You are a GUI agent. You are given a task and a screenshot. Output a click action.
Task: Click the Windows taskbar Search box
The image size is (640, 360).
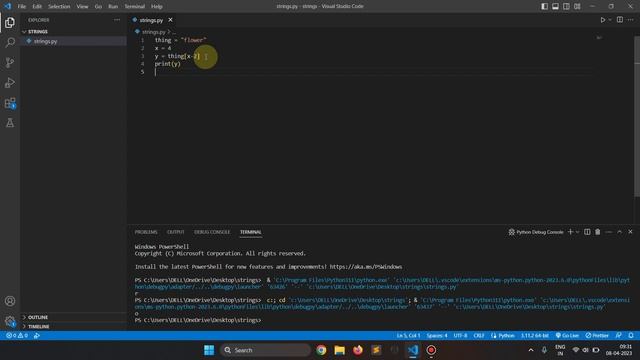265,350
